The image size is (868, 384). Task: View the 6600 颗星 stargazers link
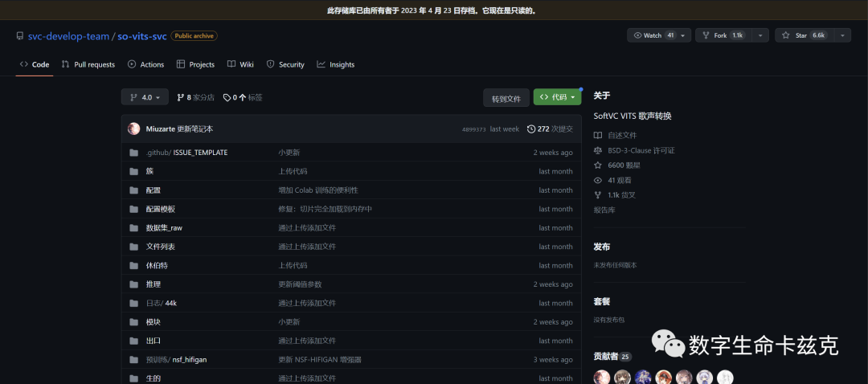[617, 165]
